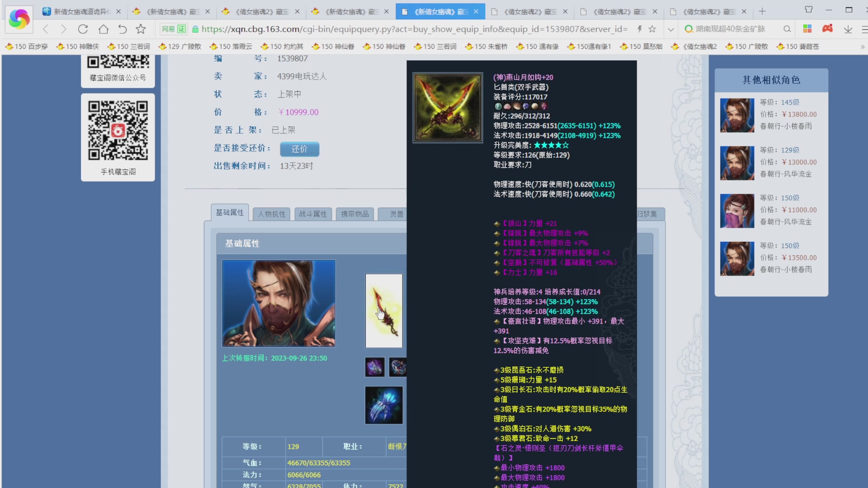
Task: Expand the bookmarks bar overflow chevron
Action: tap(862, 47)
